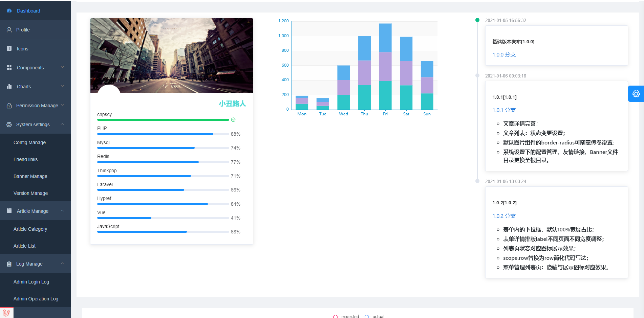Open the Profile menu item

(36, 30)
